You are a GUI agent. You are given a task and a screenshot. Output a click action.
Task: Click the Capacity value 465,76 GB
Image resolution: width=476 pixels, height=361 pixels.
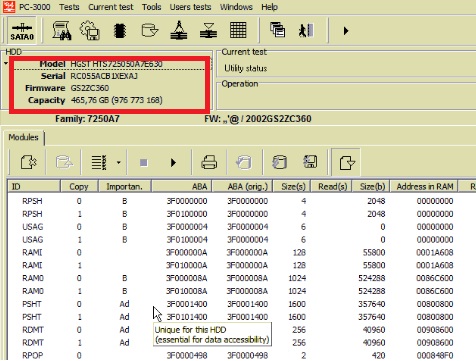click(x=117, y=100)
